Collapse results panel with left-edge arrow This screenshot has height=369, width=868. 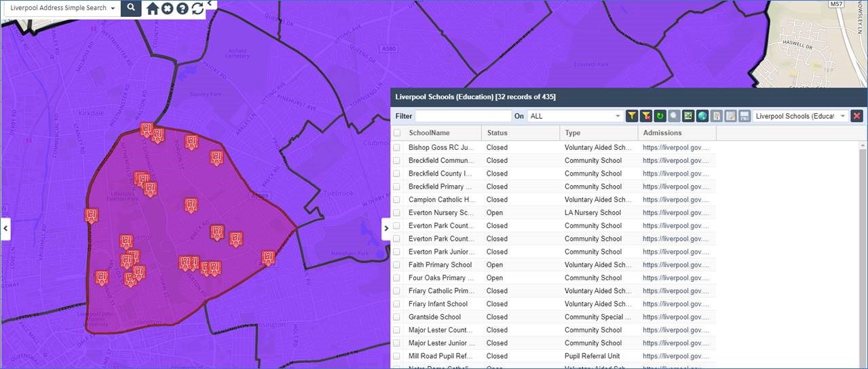386,228
